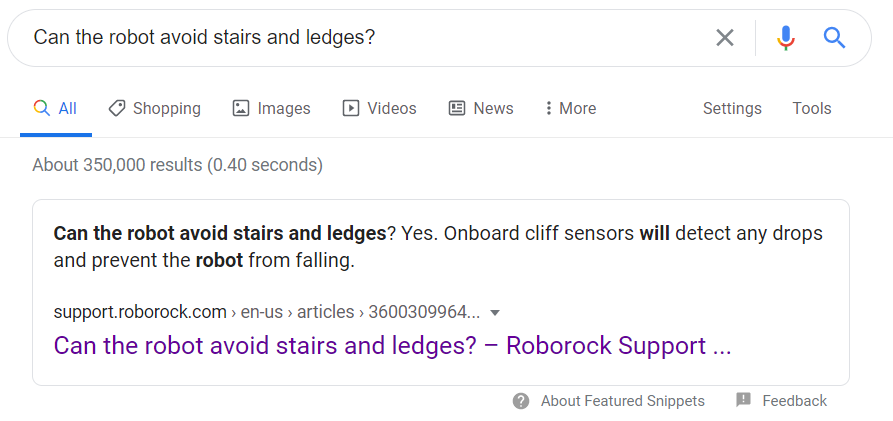893x421 pixels.
Task: Switch to the All results tab
Action: coord(56,108)
